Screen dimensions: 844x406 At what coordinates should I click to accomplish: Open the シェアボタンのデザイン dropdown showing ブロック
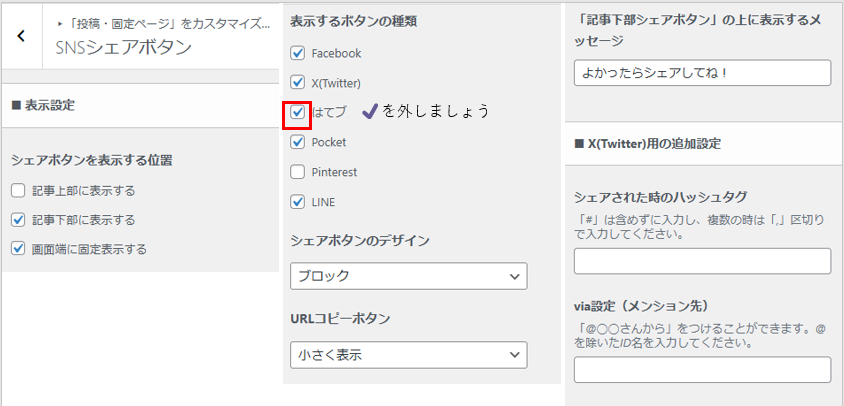409,276
